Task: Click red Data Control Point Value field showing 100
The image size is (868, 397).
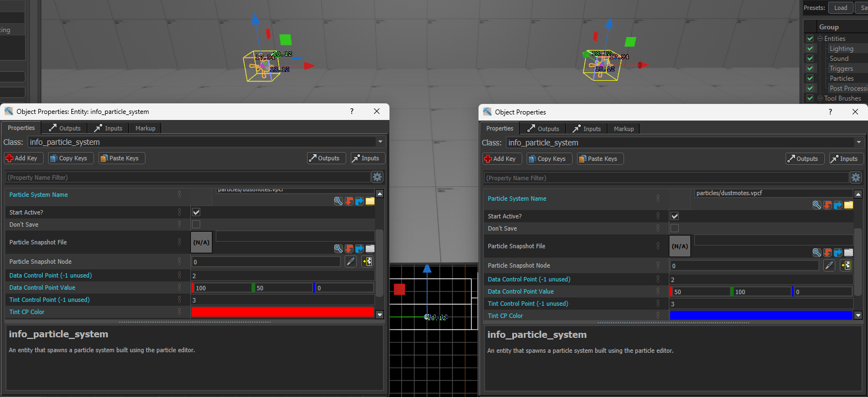Action: tap(221, 288)
